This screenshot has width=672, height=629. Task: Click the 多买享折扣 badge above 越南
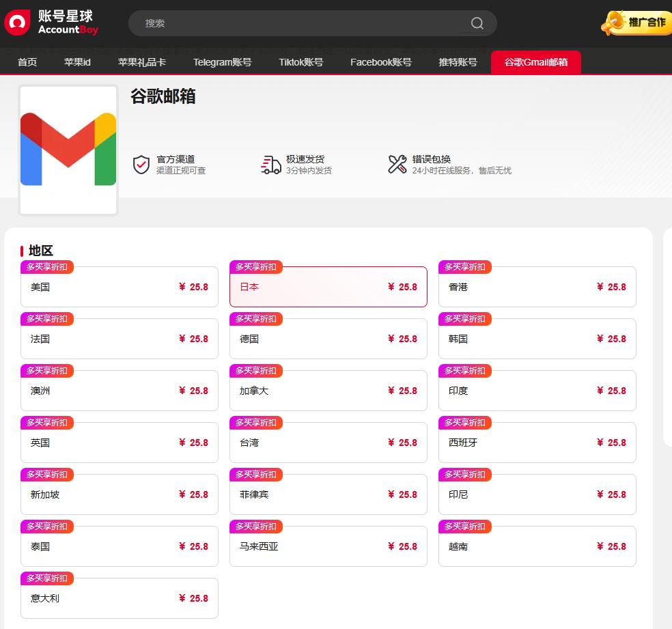pyautogui.click(x=464, y=527)
